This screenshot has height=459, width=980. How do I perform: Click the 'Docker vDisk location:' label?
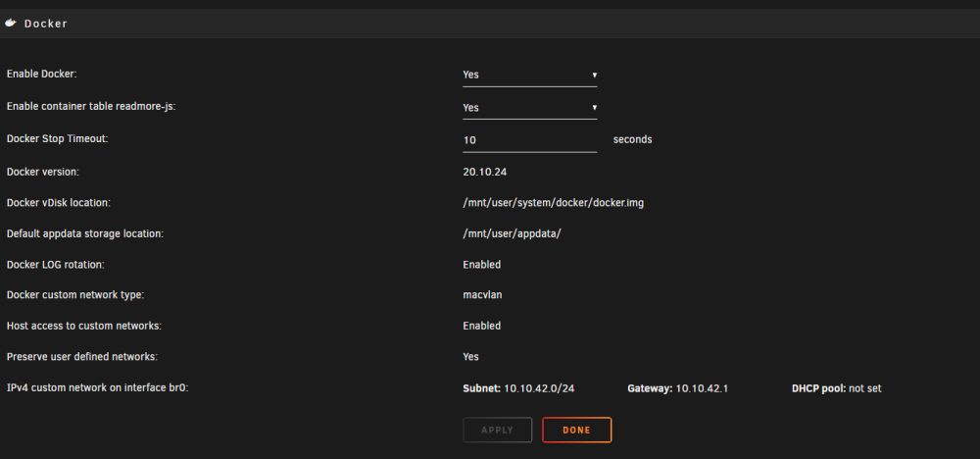(58, 203)
